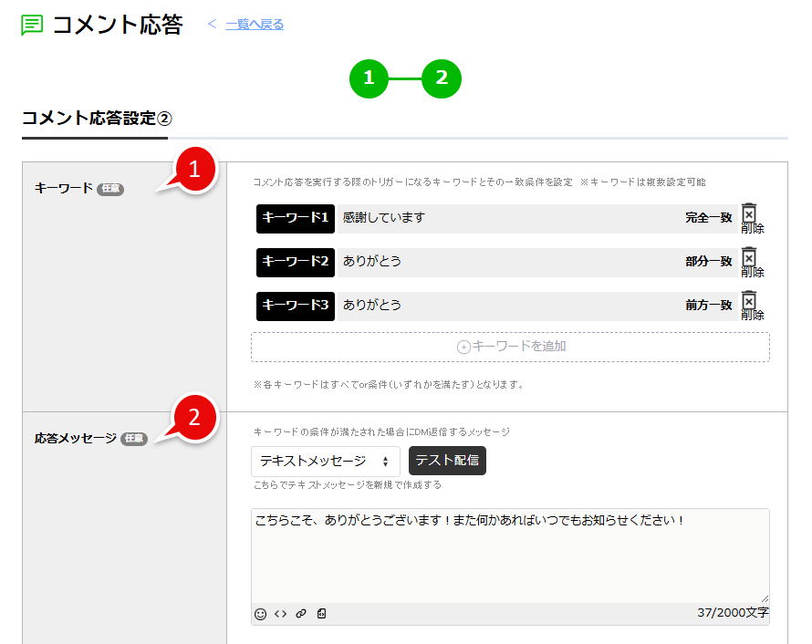The image size is (812, 644).
Task: Add a new keyword with キーワードを追加
Action: [x=511, y=348]
